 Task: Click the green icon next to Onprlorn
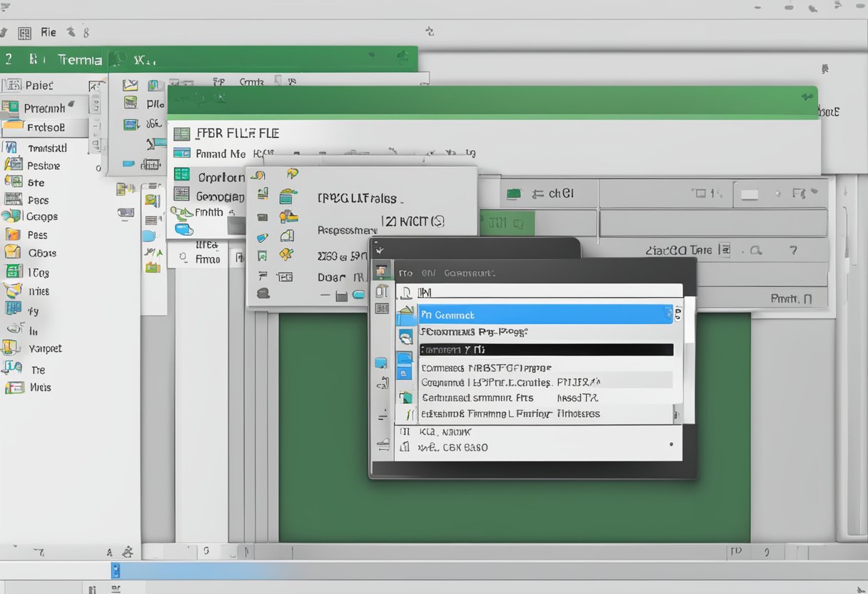coord(182,174)
